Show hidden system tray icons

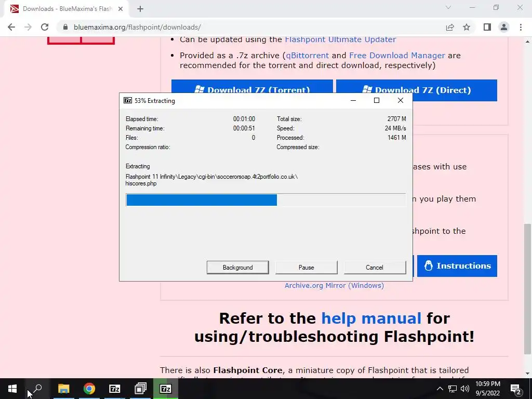(440, 389)
